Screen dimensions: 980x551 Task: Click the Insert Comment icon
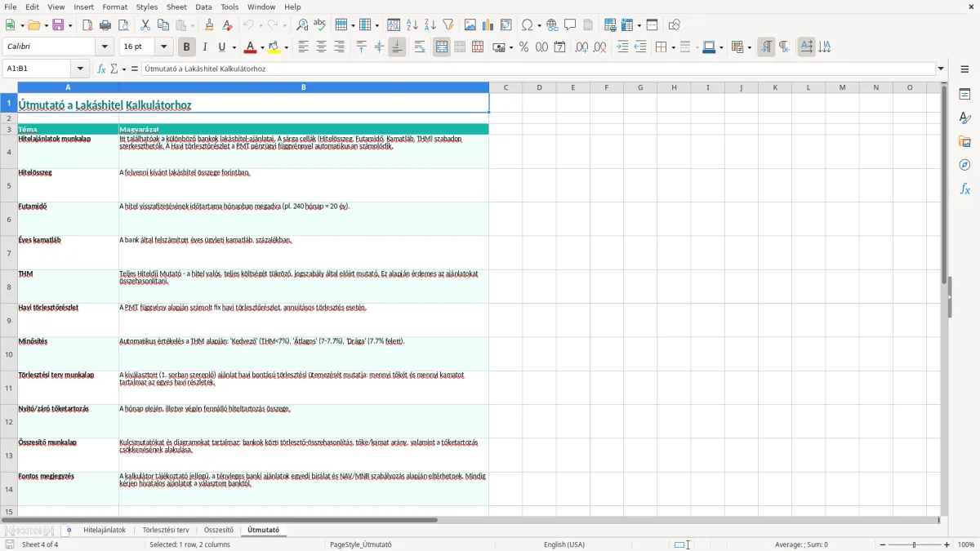[x=571, y=25]
